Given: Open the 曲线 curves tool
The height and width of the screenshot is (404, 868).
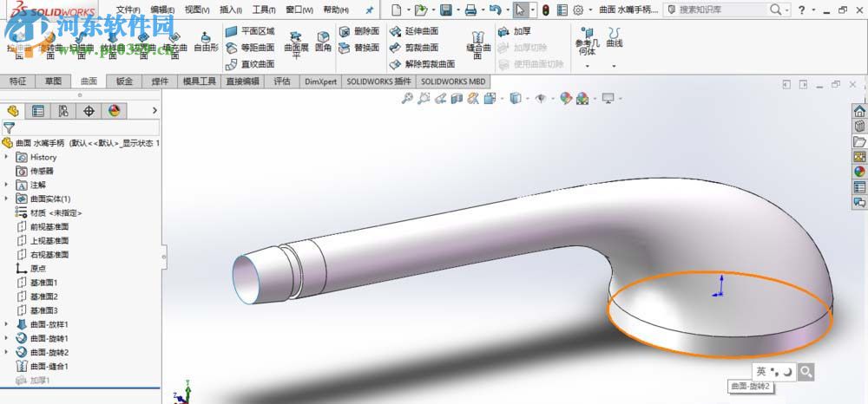Looking at the screenshot, I should [x=614, y=37].
